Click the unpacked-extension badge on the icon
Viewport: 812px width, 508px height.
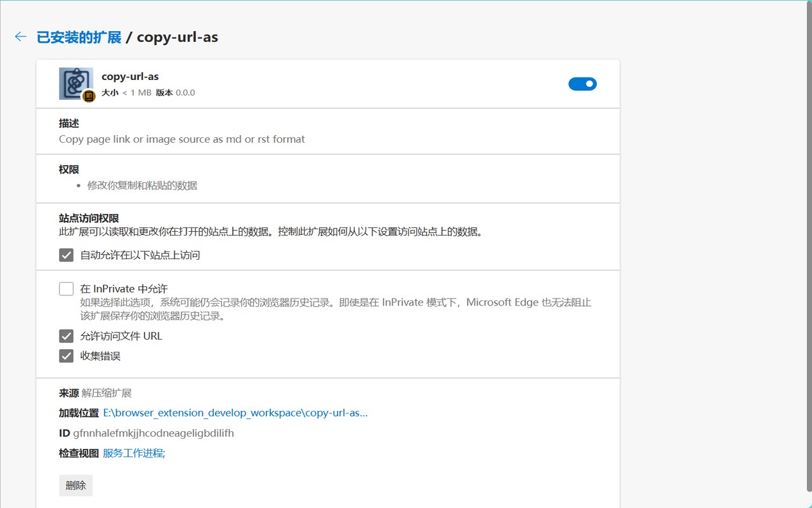click(89, 96)
